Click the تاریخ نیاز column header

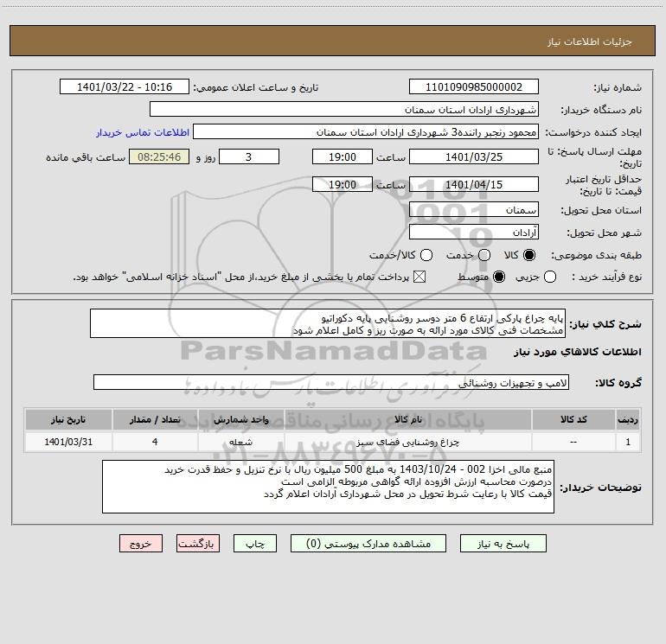pyautogui.click(x=68, y=419)
